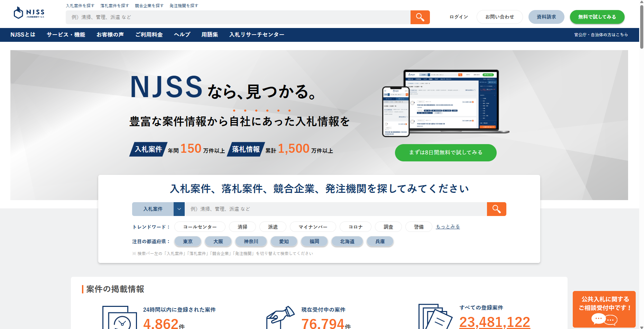Select the 警備 trend word

[419, 227]
